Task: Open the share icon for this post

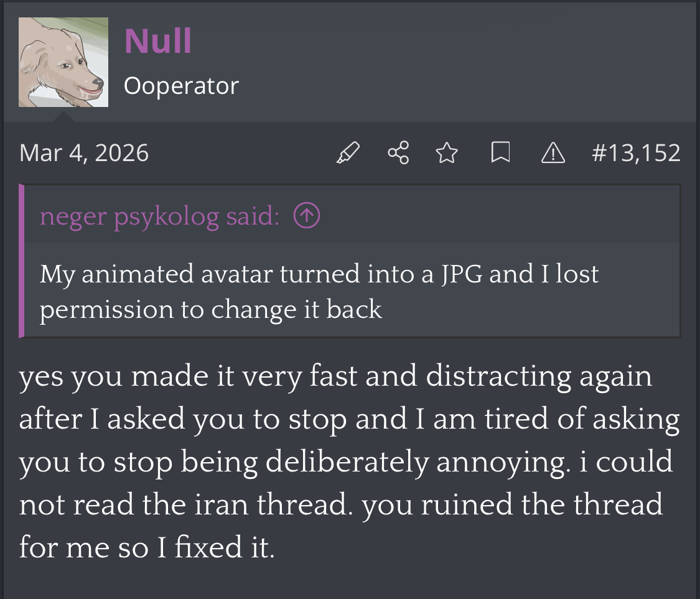Action: (398, 152)
